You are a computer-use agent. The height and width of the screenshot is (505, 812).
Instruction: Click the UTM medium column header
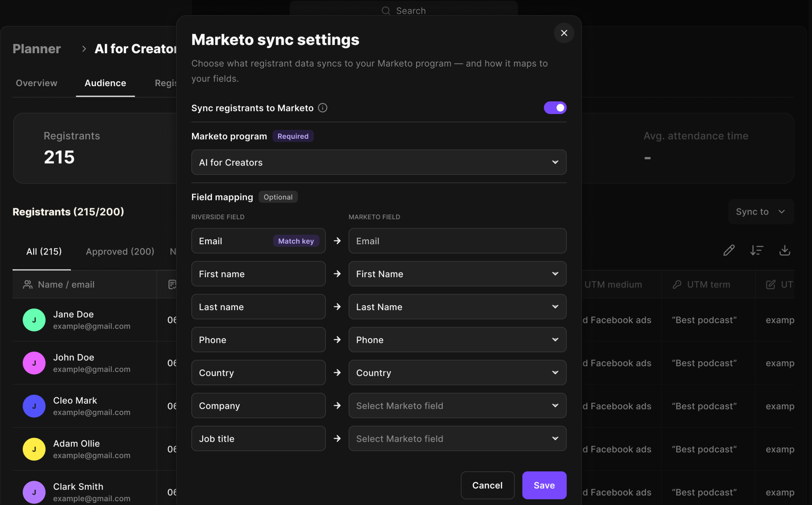pyautogui.click(x=613, y=285)
